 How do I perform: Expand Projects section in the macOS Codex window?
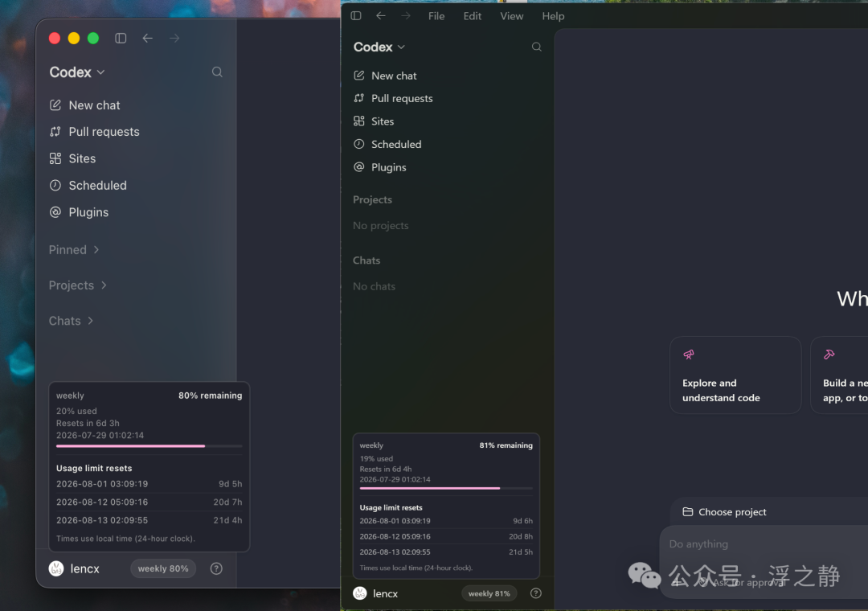click(x=78, y=285)
